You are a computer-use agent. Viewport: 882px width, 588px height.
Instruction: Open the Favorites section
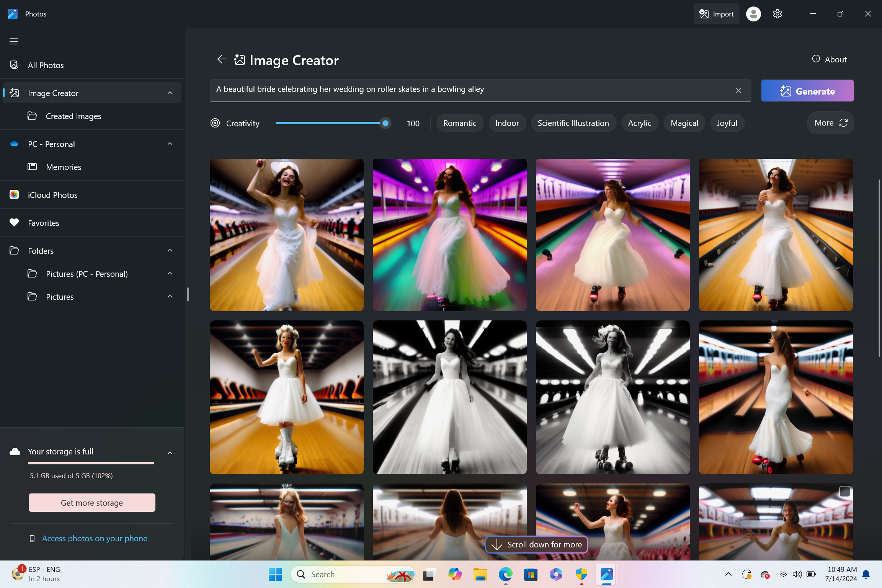pyautogui.click(x=44, y=223)
